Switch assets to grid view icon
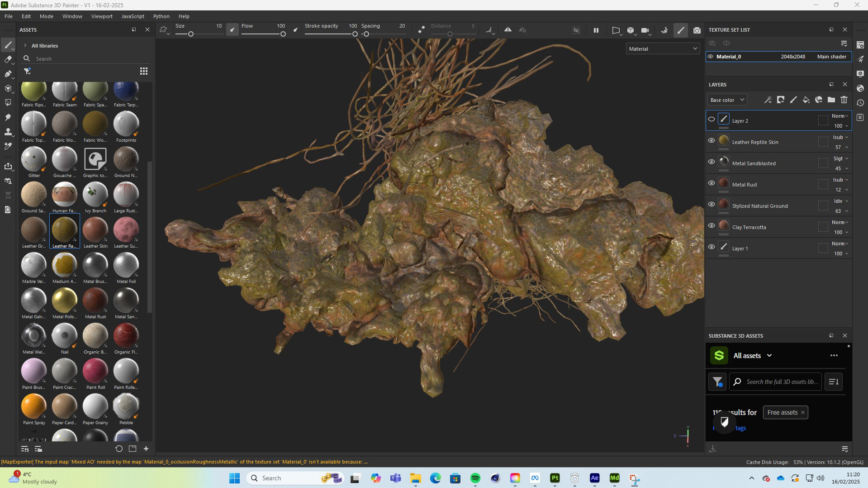The height and width of the screenshot is (488, 868). 143,71
